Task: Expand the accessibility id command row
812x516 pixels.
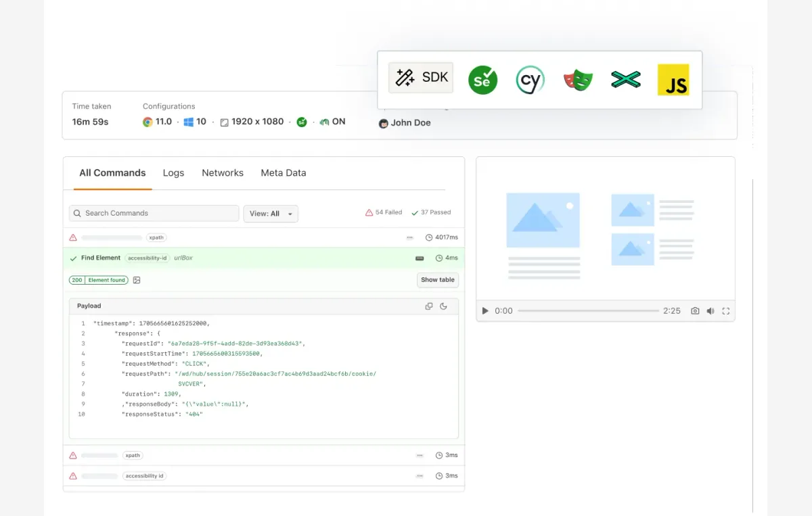Action: (264, 476)
